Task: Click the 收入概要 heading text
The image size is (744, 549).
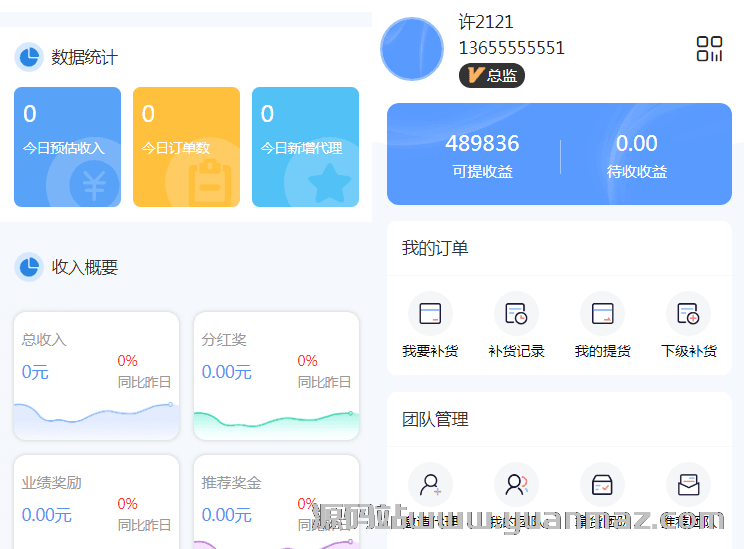Action: (84, 267)
